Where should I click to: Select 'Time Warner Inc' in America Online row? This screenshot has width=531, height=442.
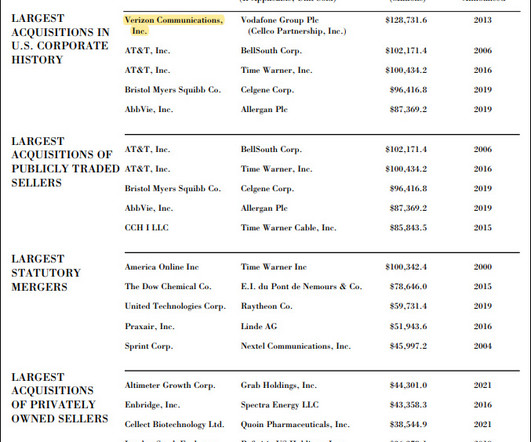[x=274, y=267]
